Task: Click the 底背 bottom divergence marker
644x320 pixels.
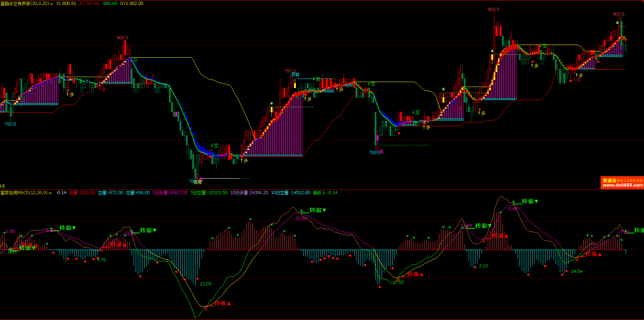Action: pyautogui.click(x=198, y=182)
